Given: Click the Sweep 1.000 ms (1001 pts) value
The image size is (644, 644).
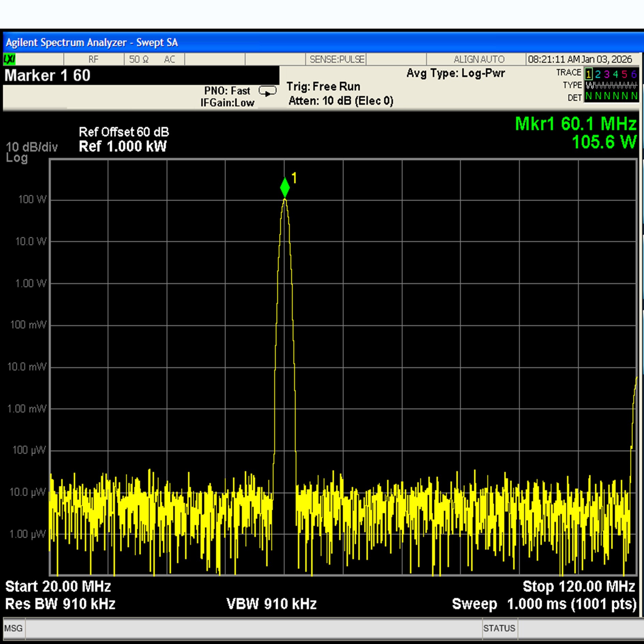Looking at the screenshot, I should point(544,604).
